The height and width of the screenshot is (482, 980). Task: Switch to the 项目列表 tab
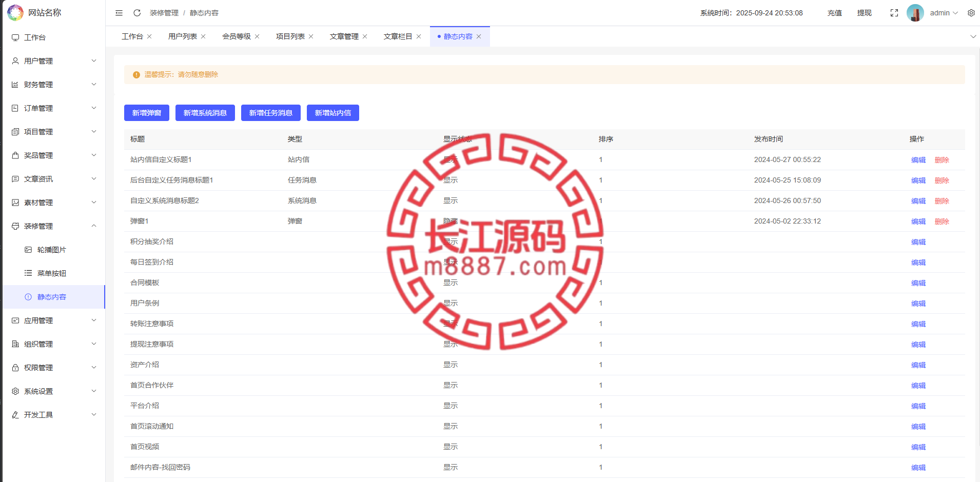[x=290, y=36]
